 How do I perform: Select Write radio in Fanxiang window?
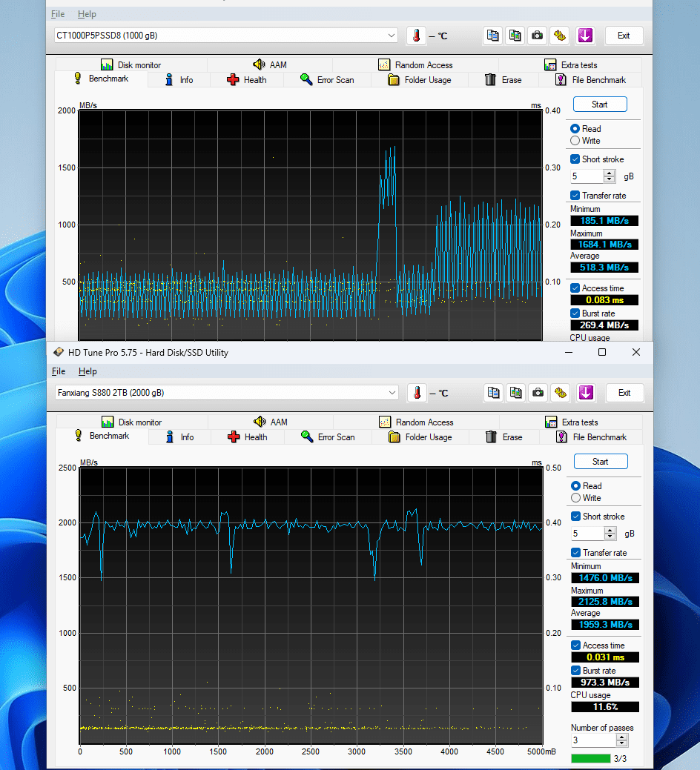click(x=575, y=498)
